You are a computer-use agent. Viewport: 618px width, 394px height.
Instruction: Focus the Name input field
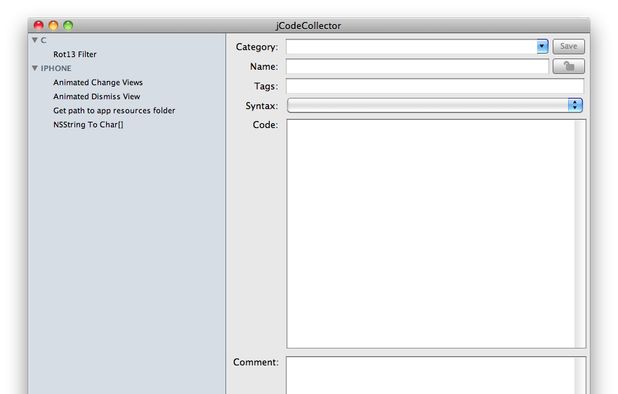pyautogui.click(x=417, y=66)
